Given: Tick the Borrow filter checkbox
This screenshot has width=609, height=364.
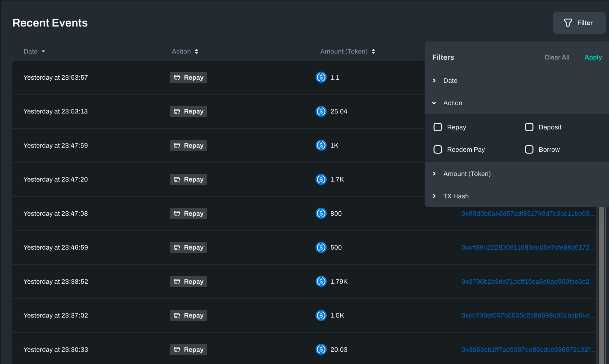Looking at the screenshot, I should pos(529,149).
